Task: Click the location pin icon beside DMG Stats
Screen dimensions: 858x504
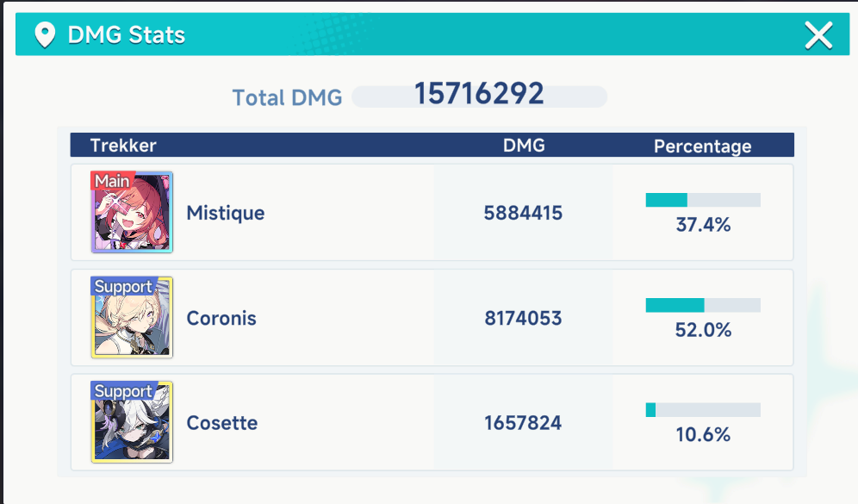Action: [x=45, y=35]
